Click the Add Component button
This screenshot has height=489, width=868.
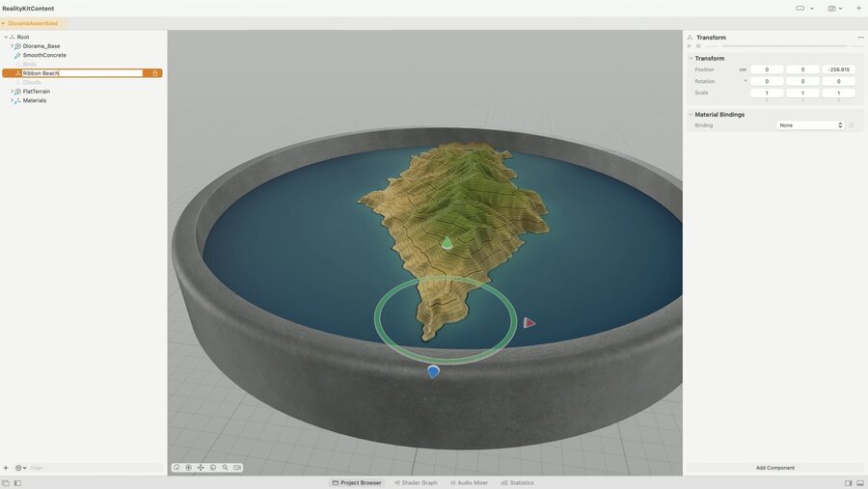coord(775,468)
